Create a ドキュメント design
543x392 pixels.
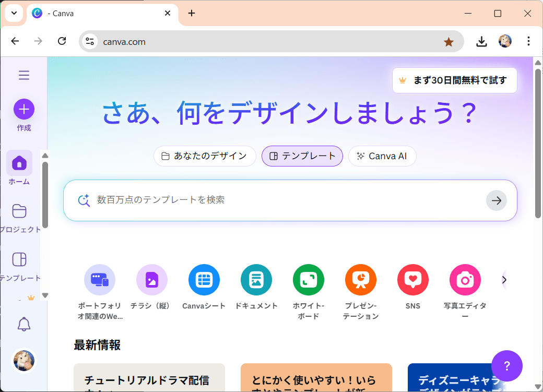256,280
